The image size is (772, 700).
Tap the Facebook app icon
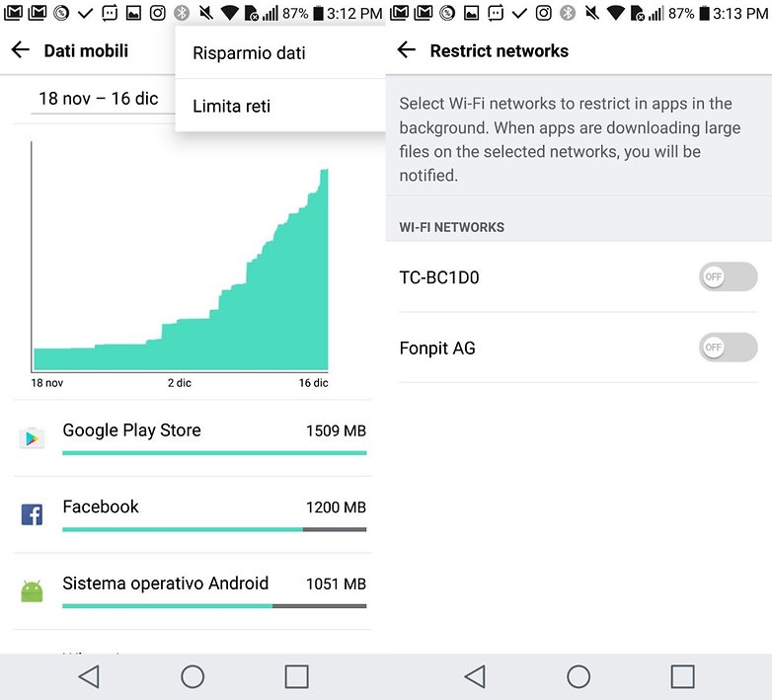coord(32,514)
